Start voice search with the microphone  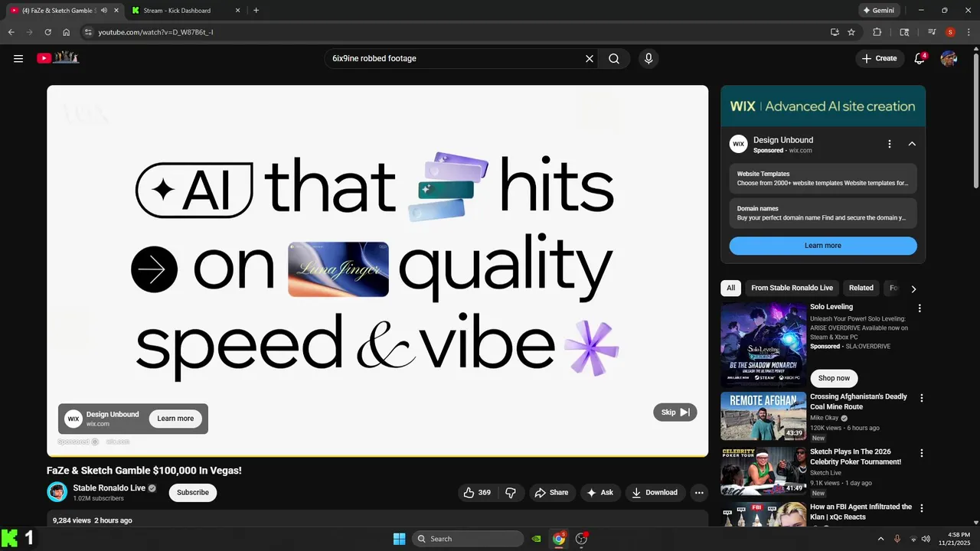click(648, 58)
